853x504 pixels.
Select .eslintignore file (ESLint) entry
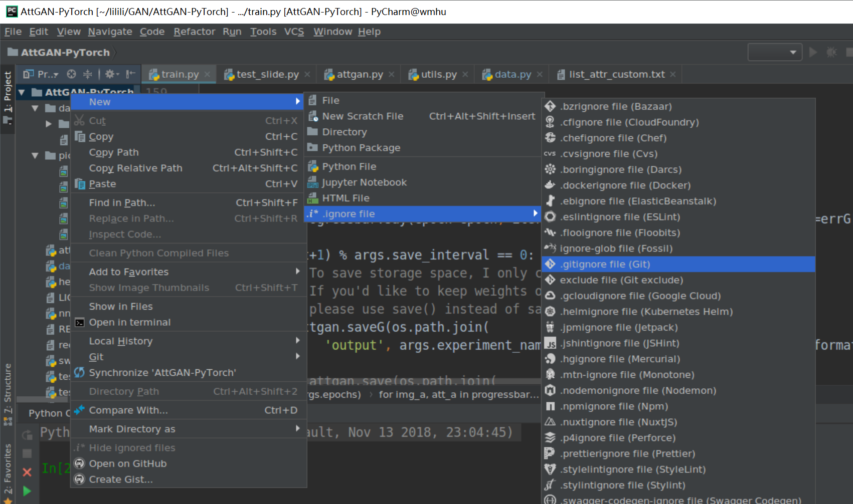(x=678, y=217)
